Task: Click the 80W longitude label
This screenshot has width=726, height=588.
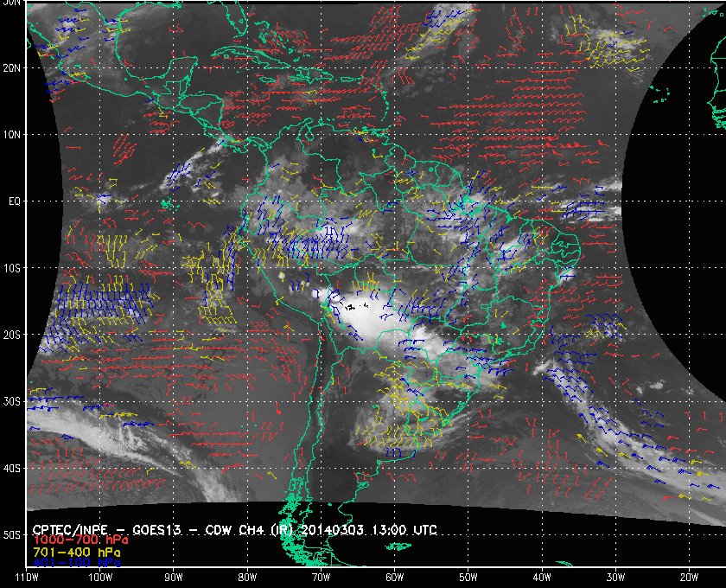Action: (247, 578)
